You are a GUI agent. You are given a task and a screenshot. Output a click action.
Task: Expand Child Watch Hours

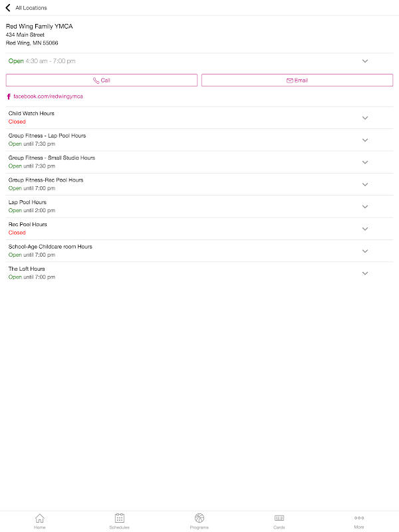[199, 118]
